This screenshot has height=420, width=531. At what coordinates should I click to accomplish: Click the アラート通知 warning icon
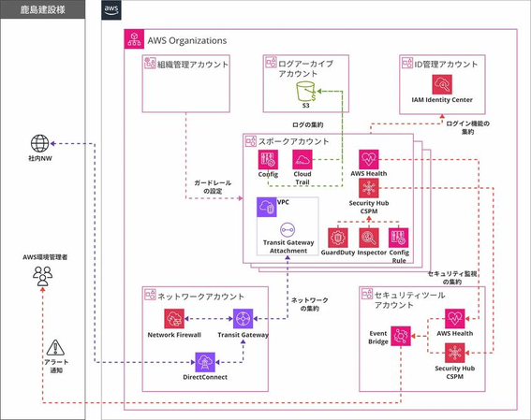pos(55,348)
